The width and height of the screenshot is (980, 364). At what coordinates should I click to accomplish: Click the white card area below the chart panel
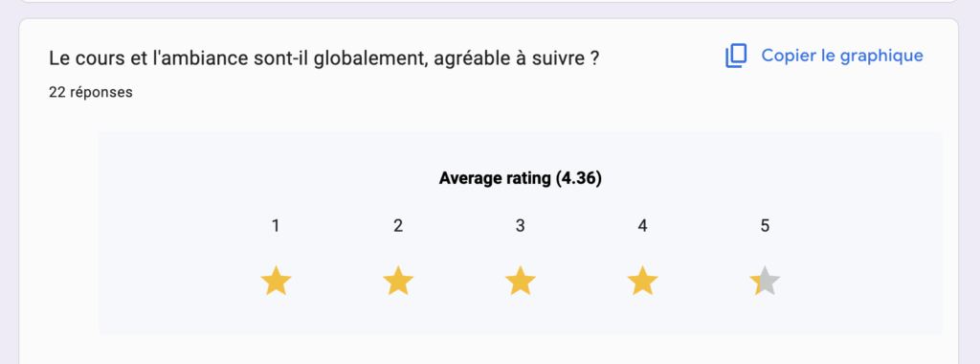click(487, 351)
